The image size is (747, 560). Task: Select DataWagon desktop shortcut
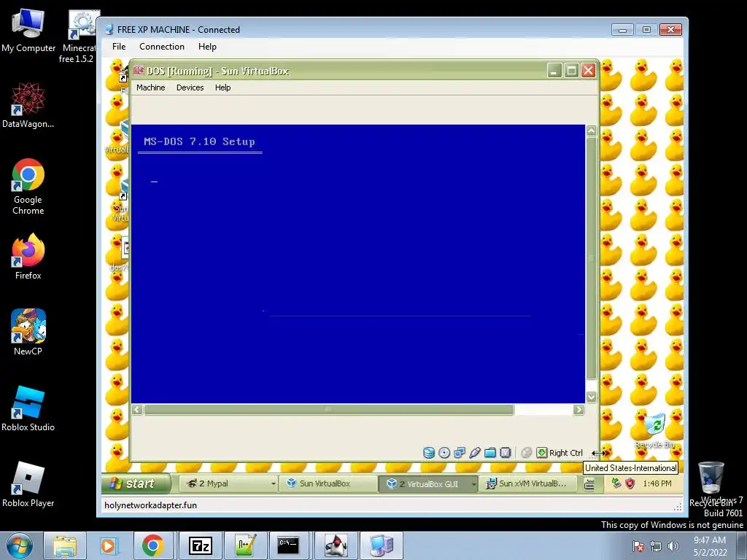(28, 105)
